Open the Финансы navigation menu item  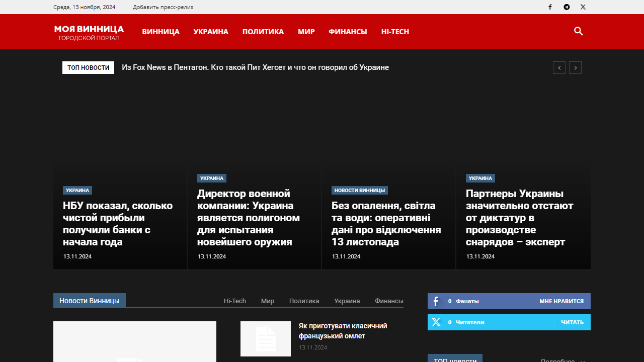point(348,32)
